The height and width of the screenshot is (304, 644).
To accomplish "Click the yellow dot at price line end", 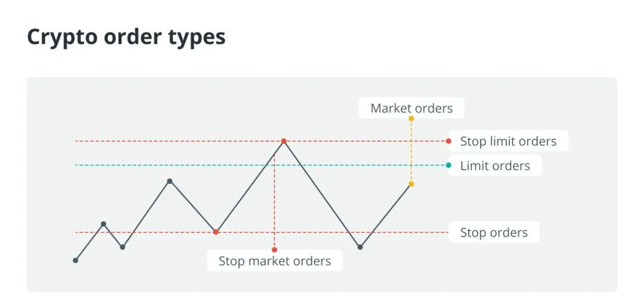I will (x=411, y=184).
